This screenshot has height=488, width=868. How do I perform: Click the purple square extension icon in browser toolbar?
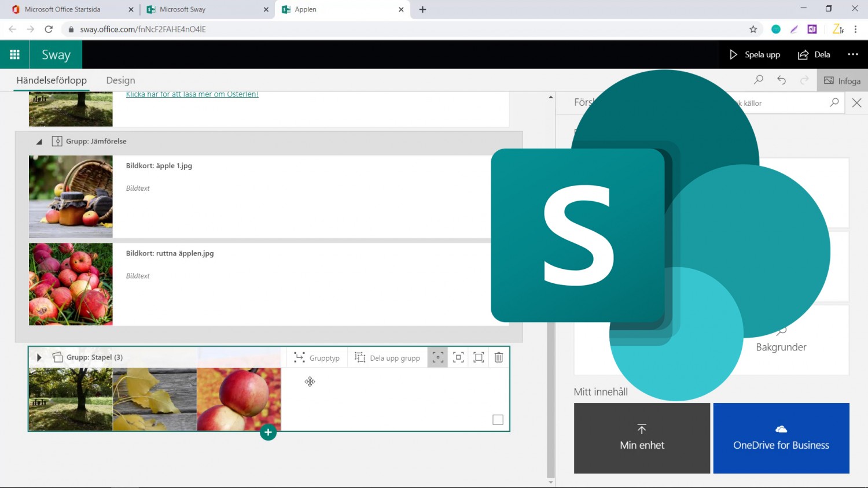[x=812, y=29]
